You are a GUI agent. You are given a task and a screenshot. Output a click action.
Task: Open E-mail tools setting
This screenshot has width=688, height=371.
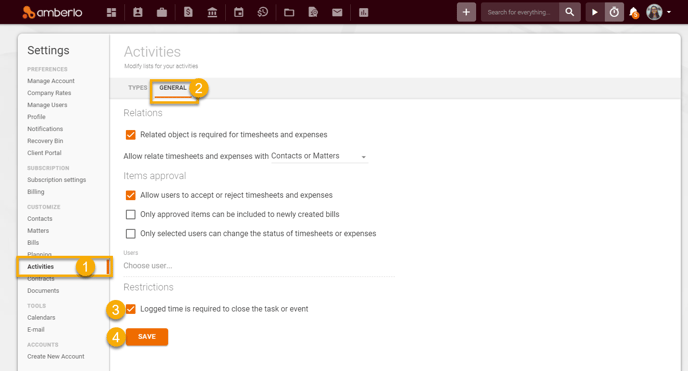(36, 330)
